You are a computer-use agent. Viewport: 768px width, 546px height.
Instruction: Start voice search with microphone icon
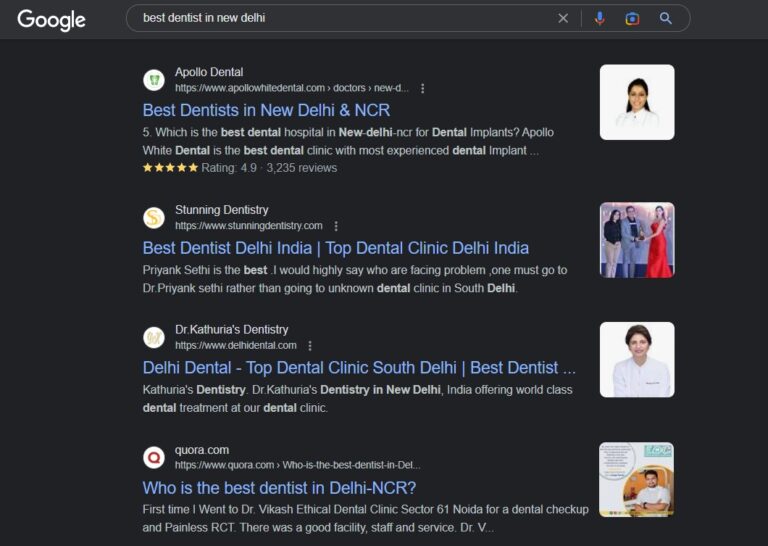pos(600,19)
